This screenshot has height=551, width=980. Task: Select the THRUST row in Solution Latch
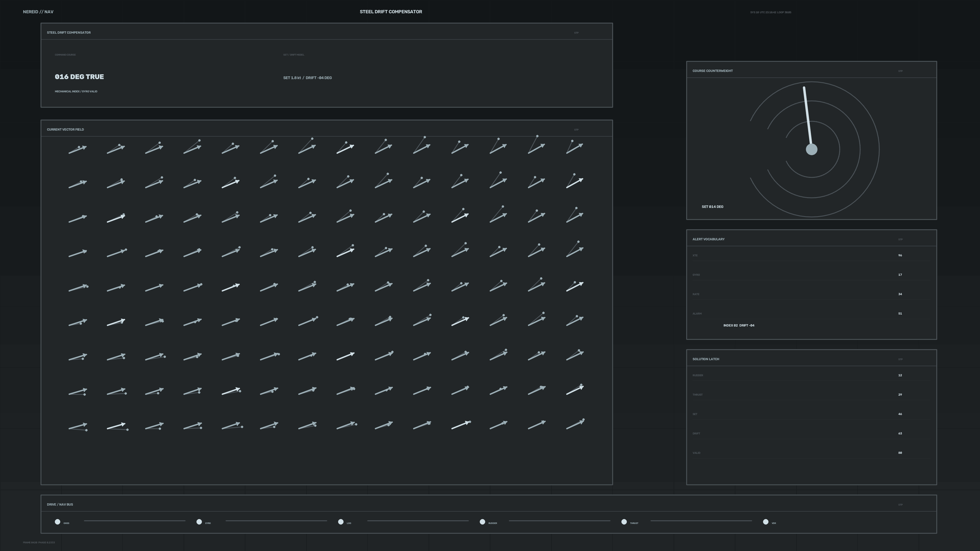click(x=812, y=395)
